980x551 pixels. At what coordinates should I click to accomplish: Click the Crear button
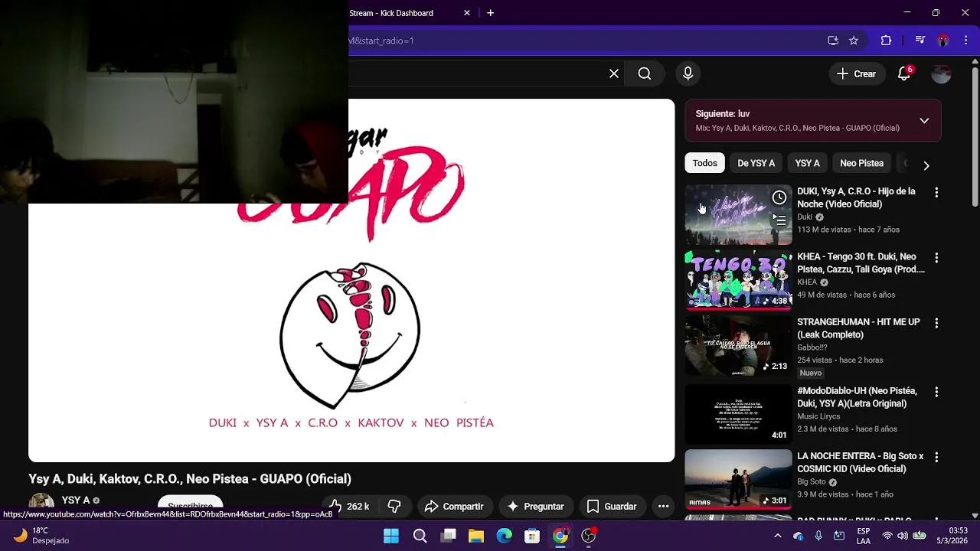pos(856,73)
